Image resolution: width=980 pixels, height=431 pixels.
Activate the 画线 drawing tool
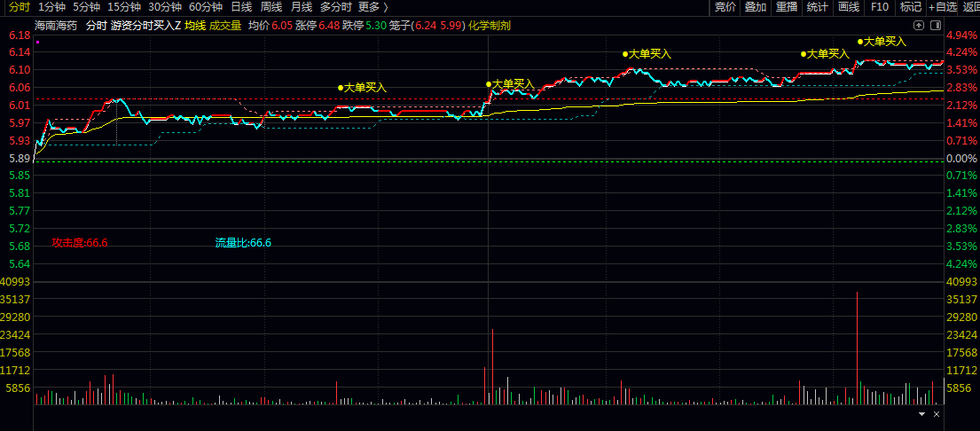(848, 7)
